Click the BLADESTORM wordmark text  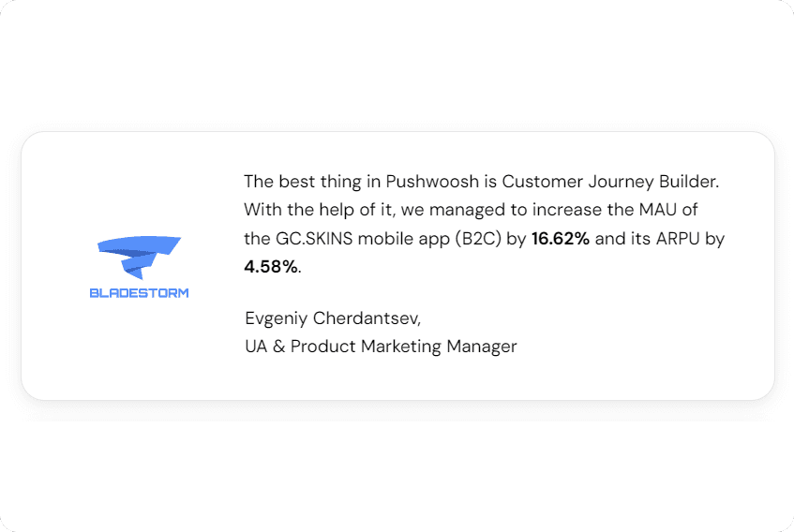point(139,293)
